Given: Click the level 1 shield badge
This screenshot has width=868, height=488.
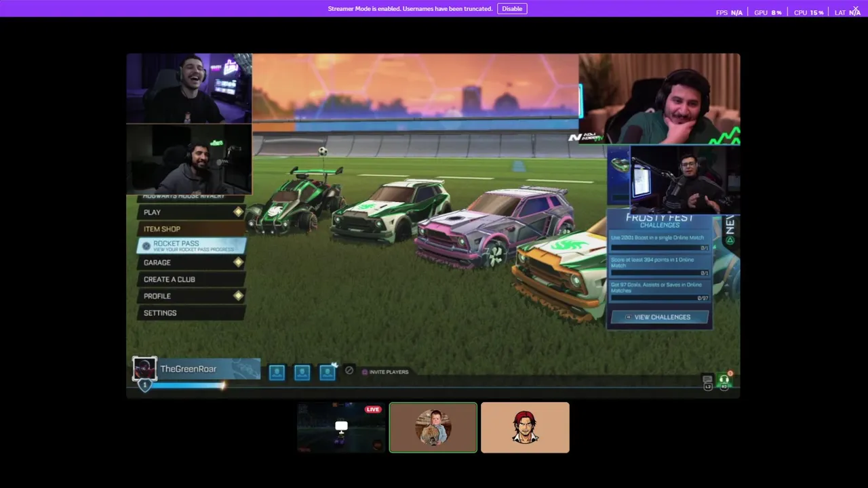Looking at the screenshot, I should pos(144,385).
